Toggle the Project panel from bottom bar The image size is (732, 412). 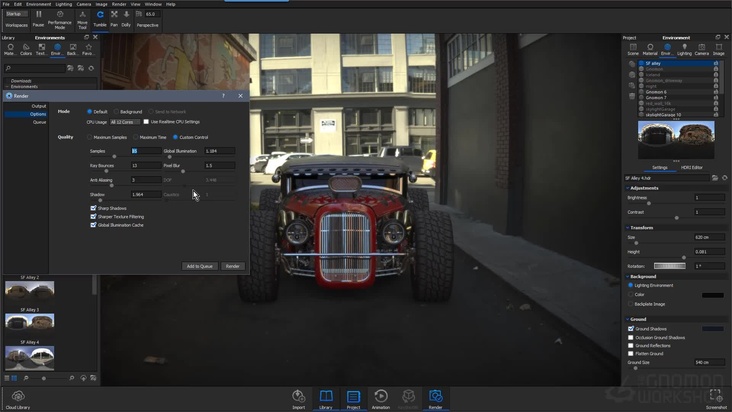tap(353, 399)
